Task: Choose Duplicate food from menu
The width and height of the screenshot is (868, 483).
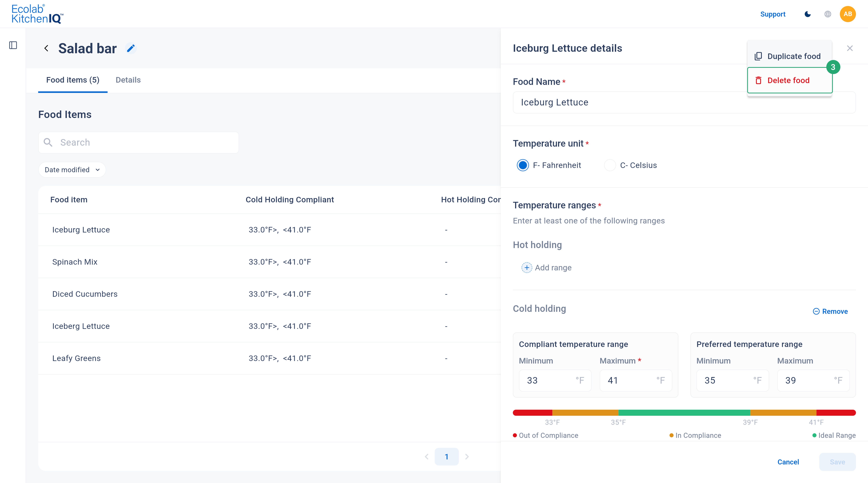Action: pos(790,56)
